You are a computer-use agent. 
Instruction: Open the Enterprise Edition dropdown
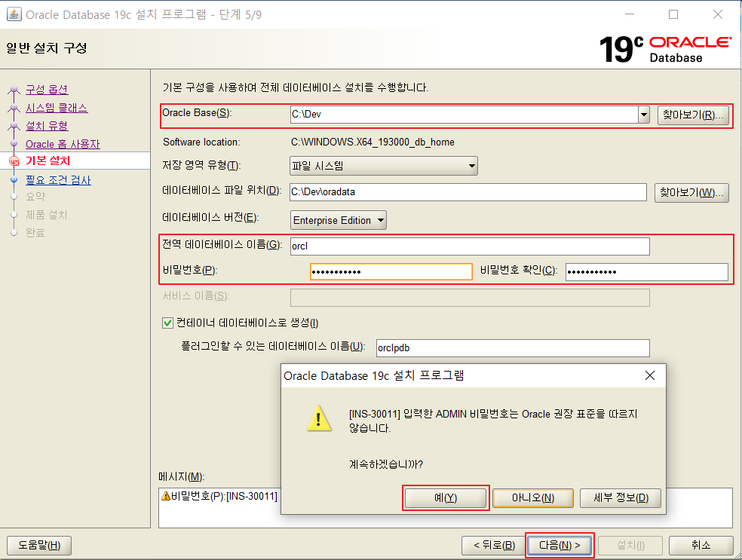pos(339,220)
